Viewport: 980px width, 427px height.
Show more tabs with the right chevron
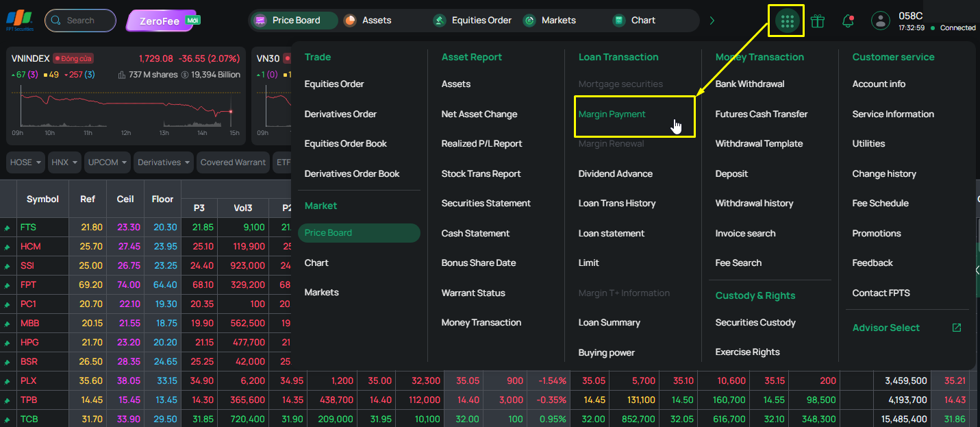(712, 21)
